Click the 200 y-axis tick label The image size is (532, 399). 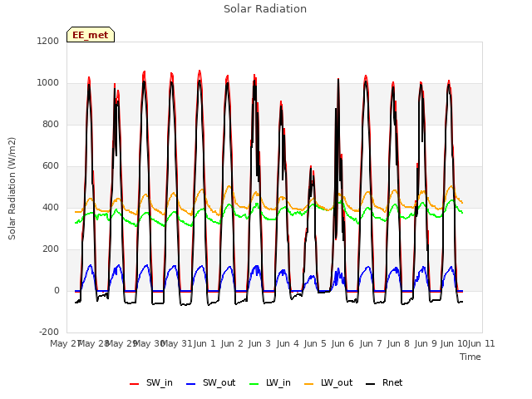(51, 249)
